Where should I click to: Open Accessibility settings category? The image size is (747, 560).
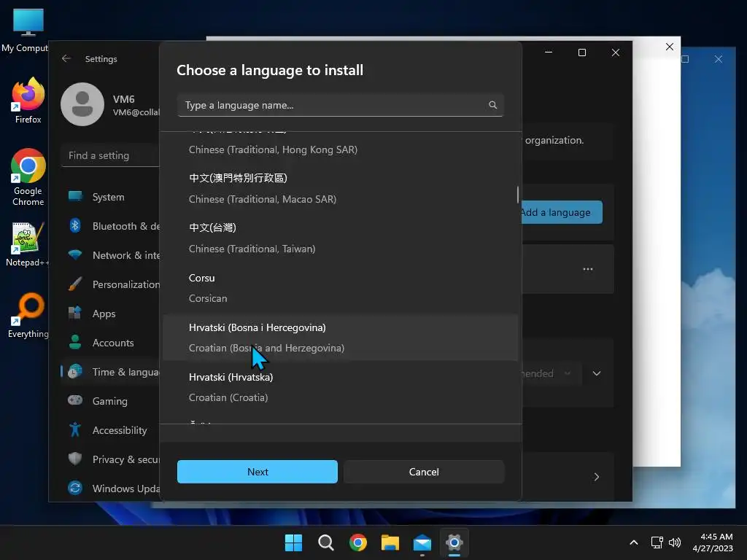tap(111, 430)
